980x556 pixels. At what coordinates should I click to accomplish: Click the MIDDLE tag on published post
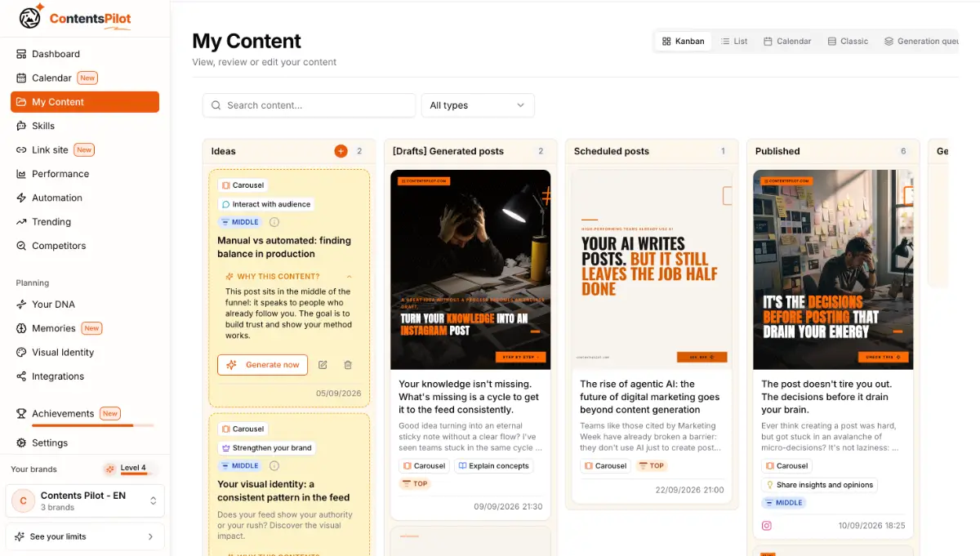tap(783, 503)
